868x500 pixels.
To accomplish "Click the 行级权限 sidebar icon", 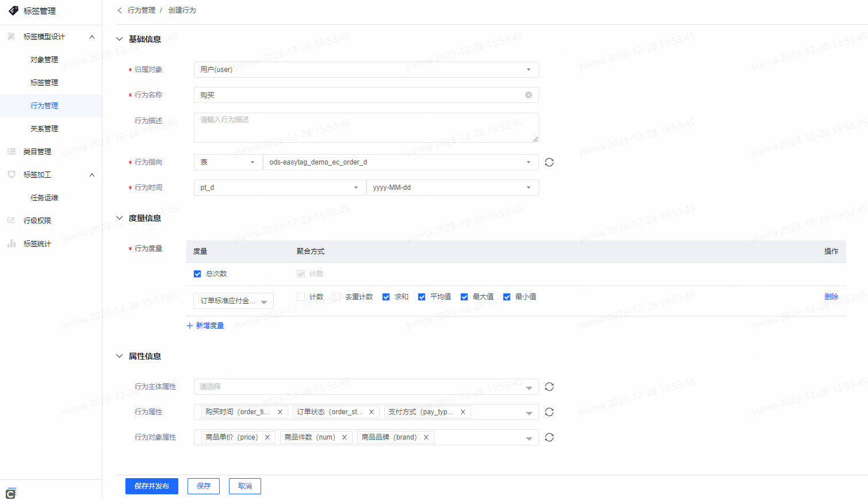I will click(12, 220).
